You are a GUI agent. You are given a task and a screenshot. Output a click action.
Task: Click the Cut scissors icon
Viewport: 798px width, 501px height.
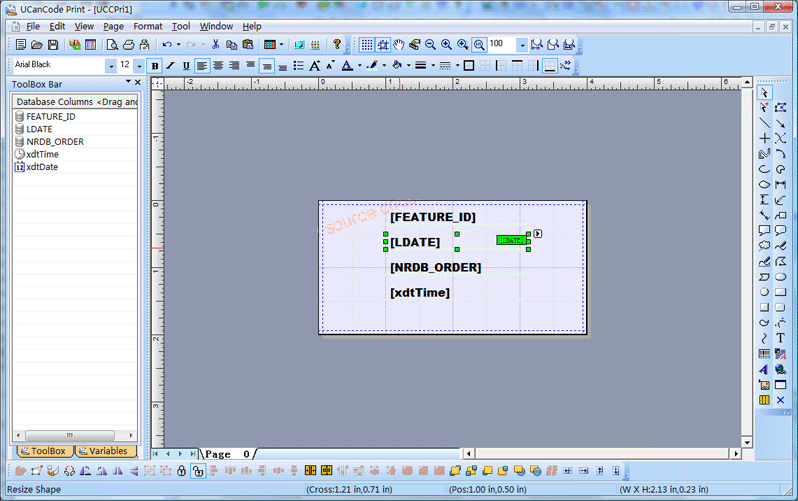[215, 45]
